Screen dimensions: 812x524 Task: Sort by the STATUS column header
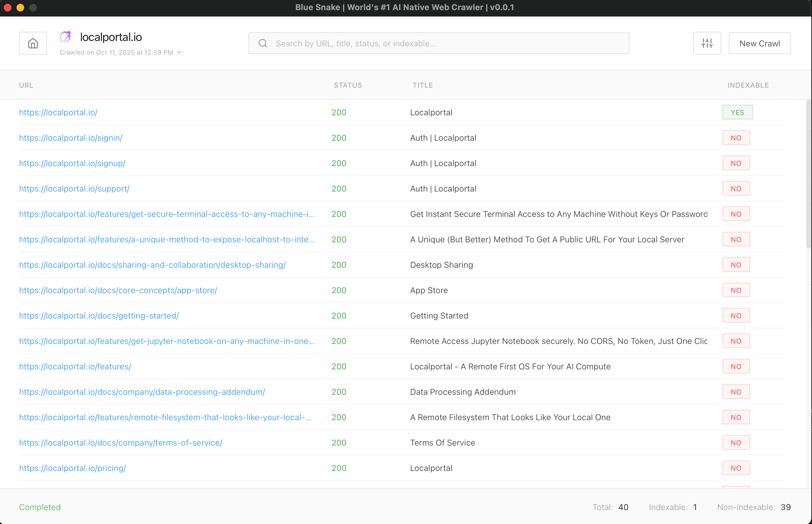coord(348,85)
